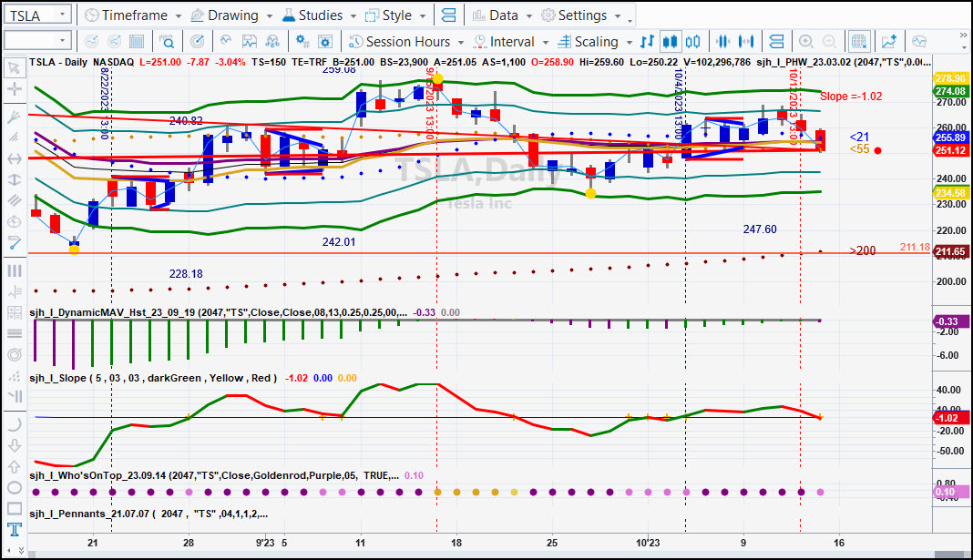The width and height of the screenshot is (973, 560).
Task: Increase bar spacing
Action: click(x=746, y=42)
